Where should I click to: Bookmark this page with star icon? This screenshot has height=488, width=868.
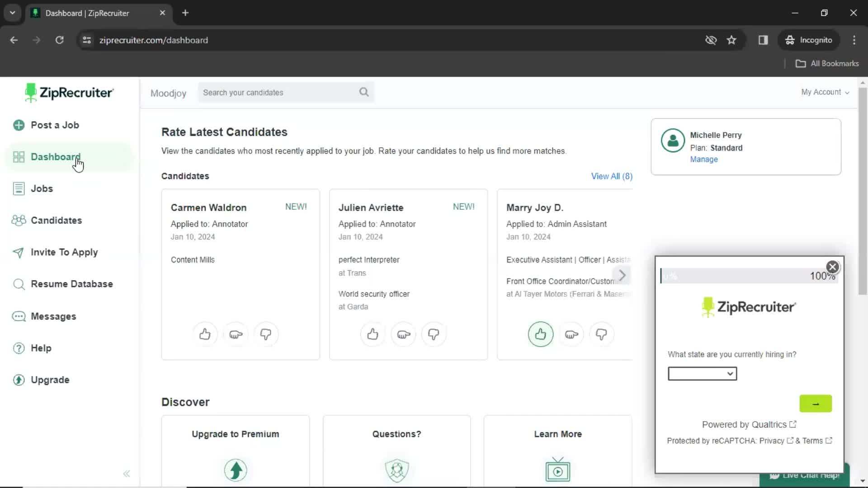(731, 40)
